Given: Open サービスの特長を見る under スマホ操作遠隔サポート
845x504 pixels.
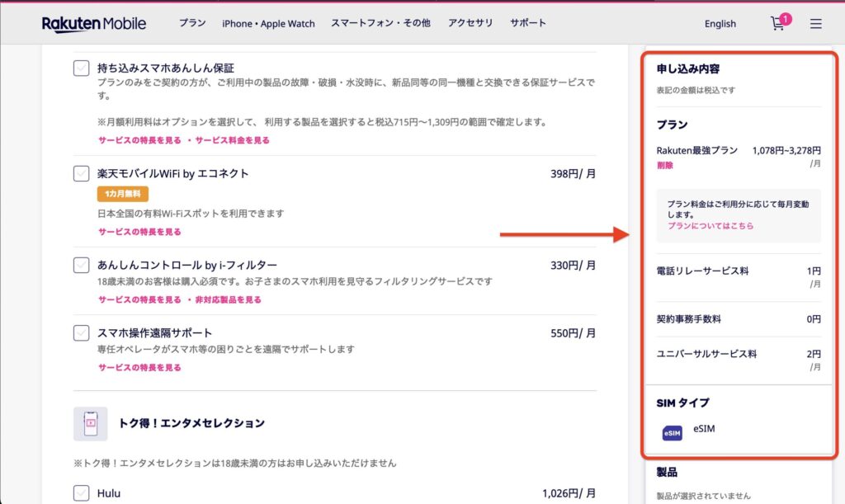Looking at the screenshot, I should pos(139,367).
